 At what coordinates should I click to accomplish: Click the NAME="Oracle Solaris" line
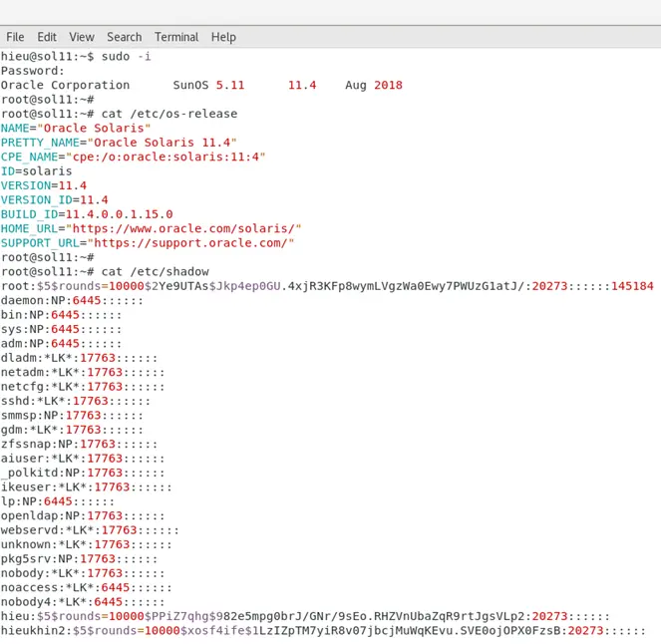point(76,129)
